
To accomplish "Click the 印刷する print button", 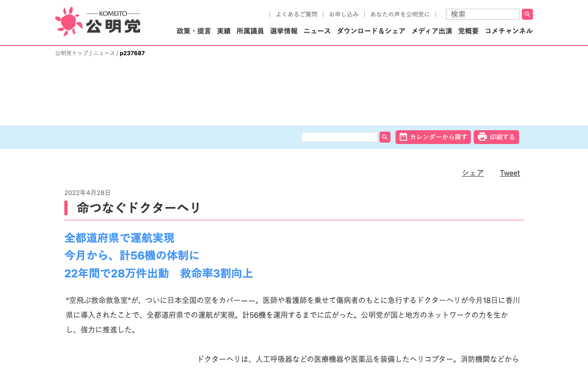I will (496, 137).
